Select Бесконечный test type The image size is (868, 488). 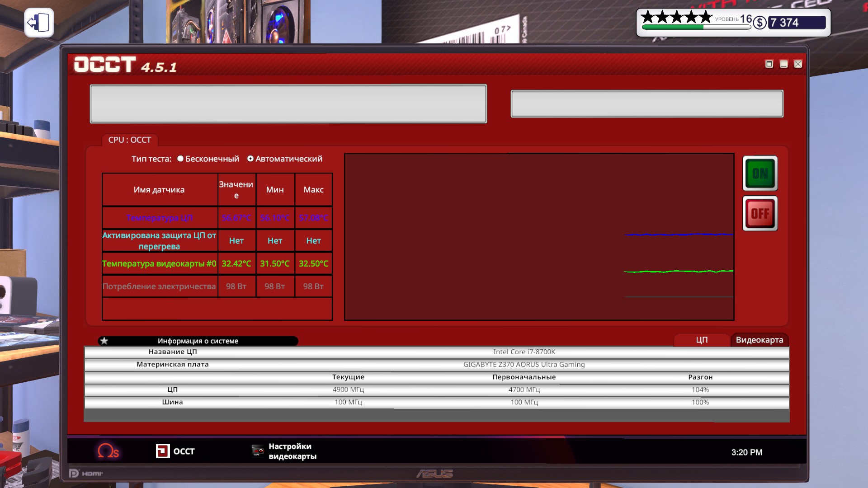point(180,159)
